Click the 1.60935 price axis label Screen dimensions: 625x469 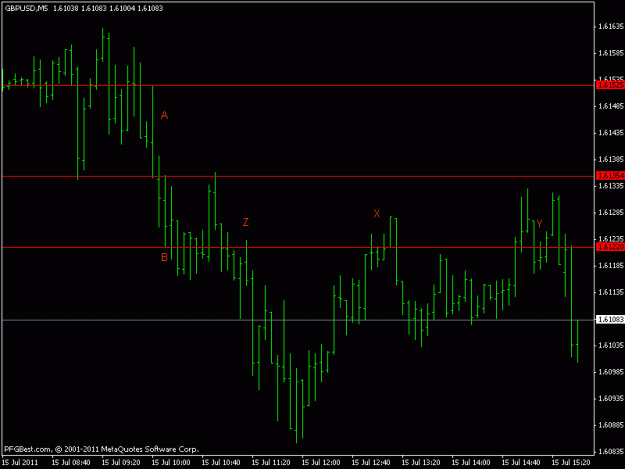(611, 398)
